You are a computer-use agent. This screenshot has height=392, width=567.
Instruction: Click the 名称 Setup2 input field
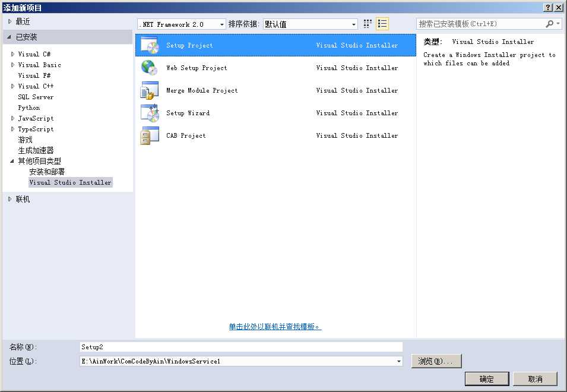(x=241, y=347)
